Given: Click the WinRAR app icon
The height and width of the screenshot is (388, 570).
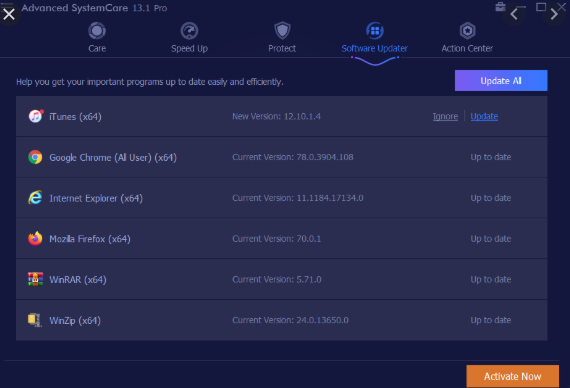Looking at the screenshot, I should point(35,279).
